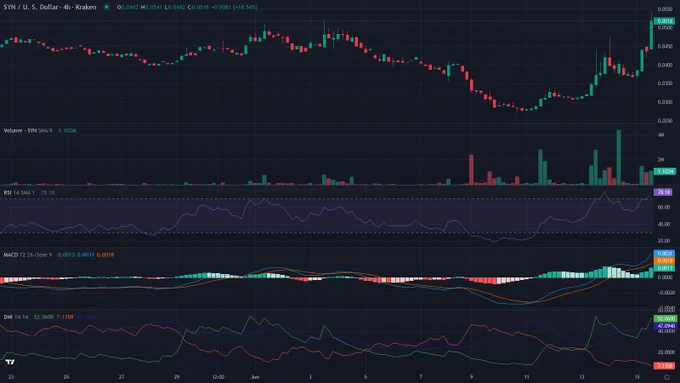Screen dimensions: 680x383
Task: Open the SYN / U.S. Dollar symbol title
Action: pyautogui.click(x=50, y=7)
